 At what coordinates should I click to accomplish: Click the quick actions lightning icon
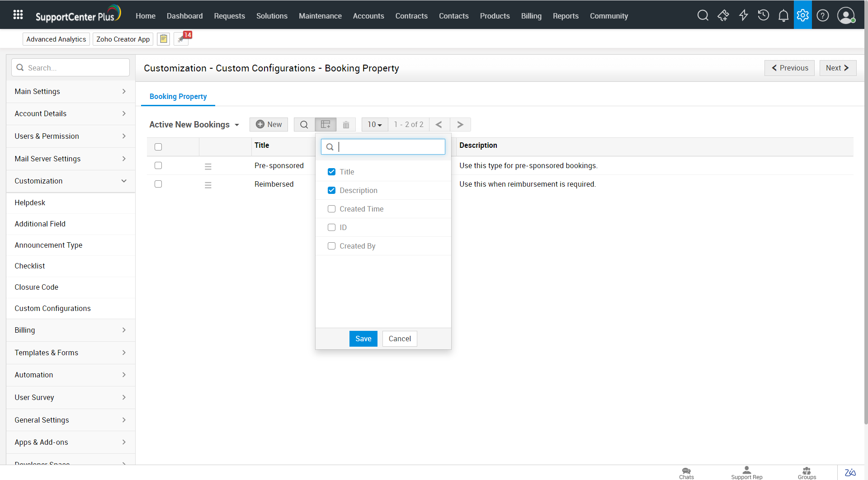pos(743,16)
